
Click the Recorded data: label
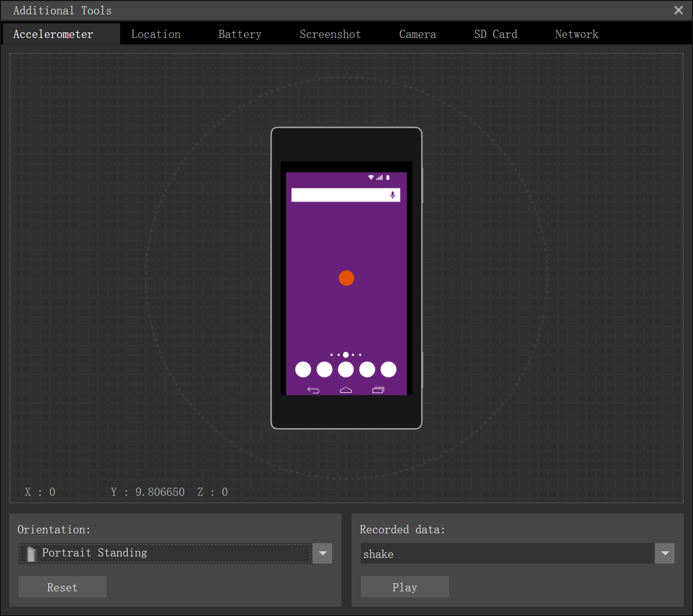coord(402,529)
